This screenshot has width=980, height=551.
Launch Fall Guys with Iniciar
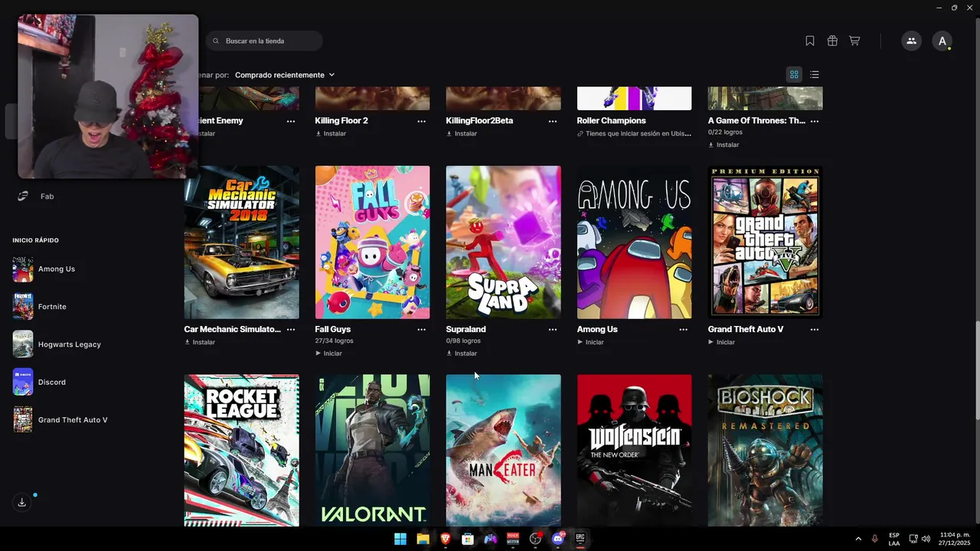[328, 354]
